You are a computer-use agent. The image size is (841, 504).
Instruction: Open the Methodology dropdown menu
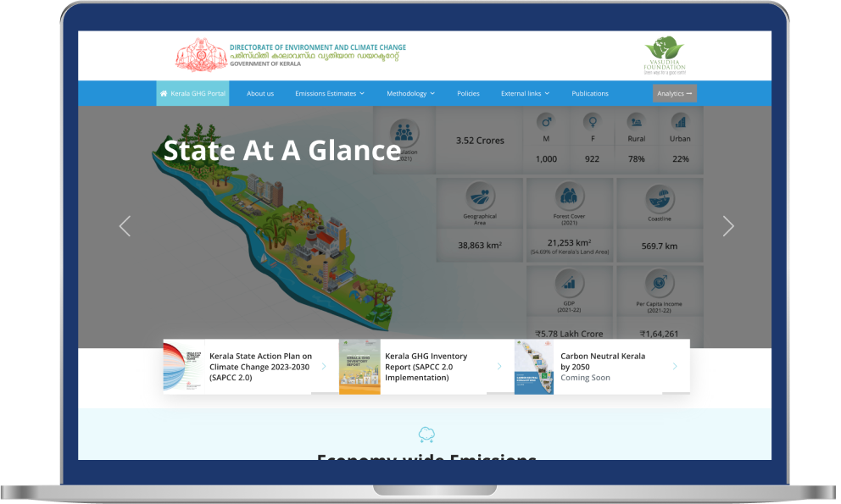click(410, 93)
